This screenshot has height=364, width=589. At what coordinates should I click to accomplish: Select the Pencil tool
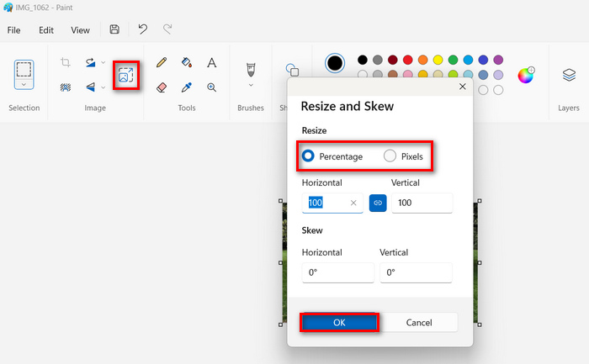click(x=162, y=62)
